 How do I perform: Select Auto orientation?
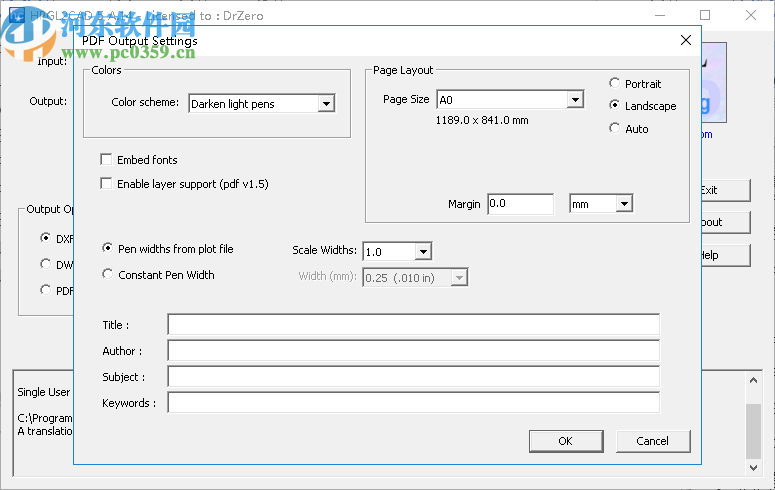[614, 128]
